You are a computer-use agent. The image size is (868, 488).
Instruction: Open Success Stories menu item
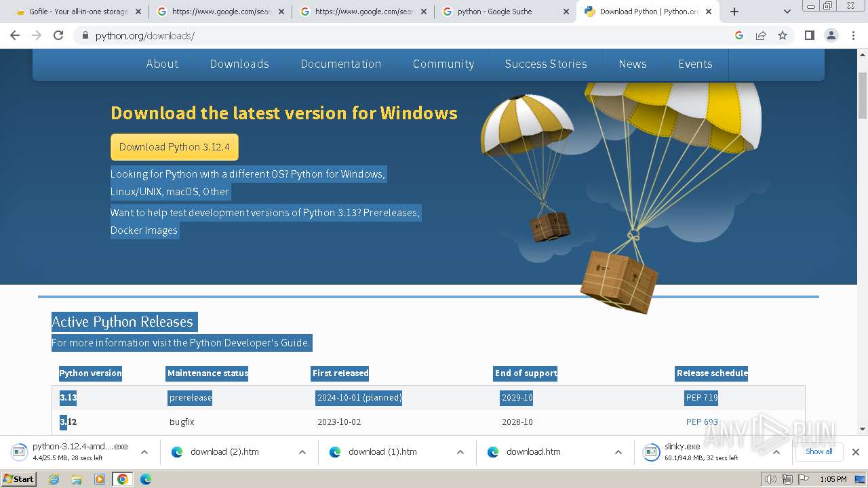pyautogui.click(x=546, y=64)
